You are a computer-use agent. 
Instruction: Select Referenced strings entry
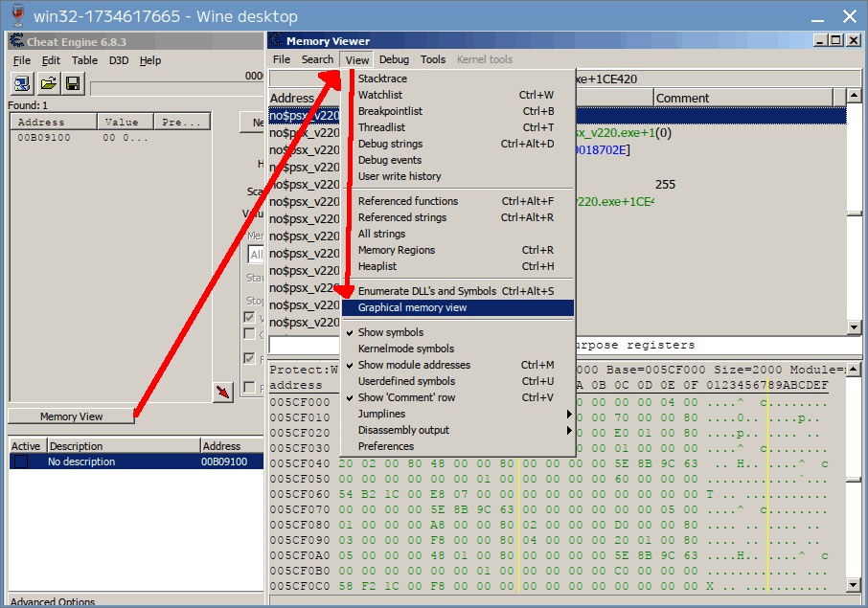click(457, 217)
